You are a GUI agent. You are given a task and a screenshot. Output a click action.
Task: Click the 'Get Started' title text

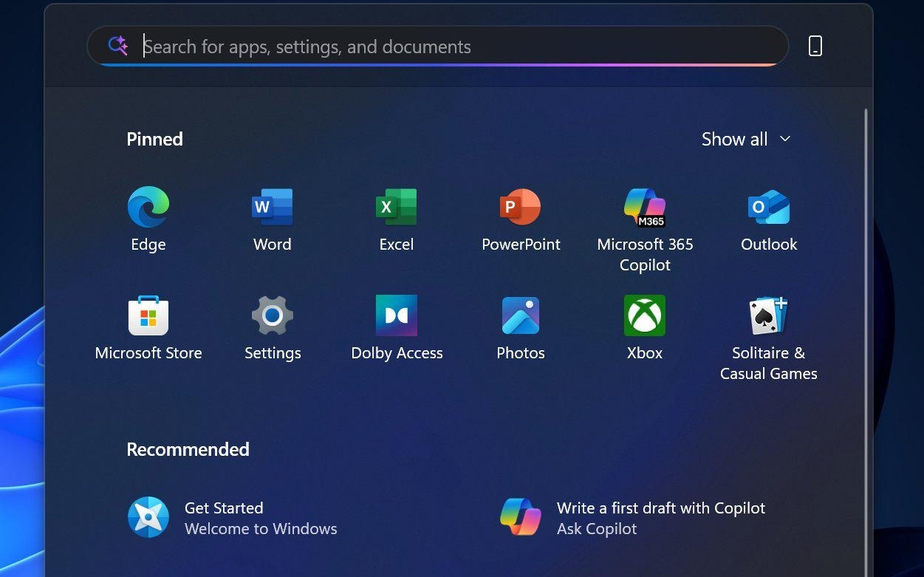(x=224, y=508)
